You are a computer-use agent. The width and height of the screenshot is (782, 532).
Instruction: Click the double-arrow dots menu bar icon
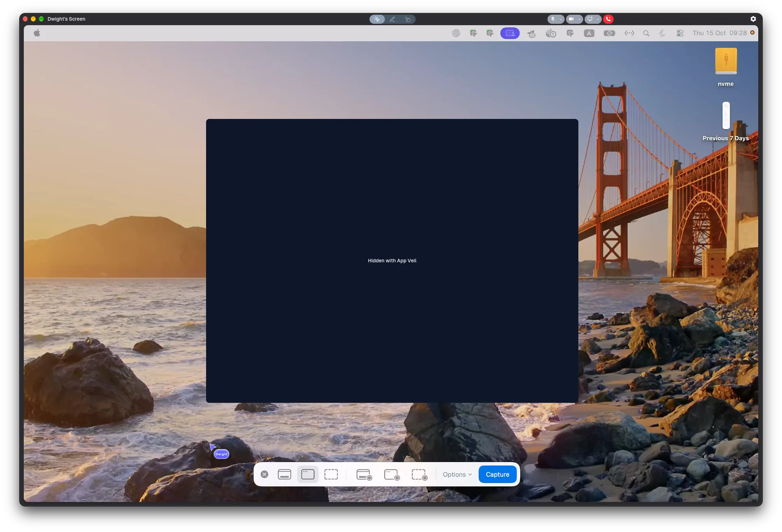coord(629,33)
